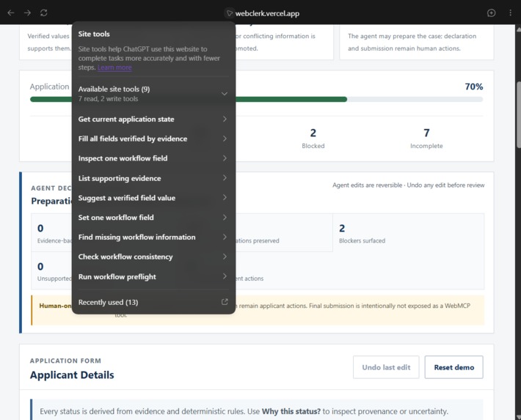Collapse the Available site tools (9) list
This screenshot has height=420, width=521.
225,94
